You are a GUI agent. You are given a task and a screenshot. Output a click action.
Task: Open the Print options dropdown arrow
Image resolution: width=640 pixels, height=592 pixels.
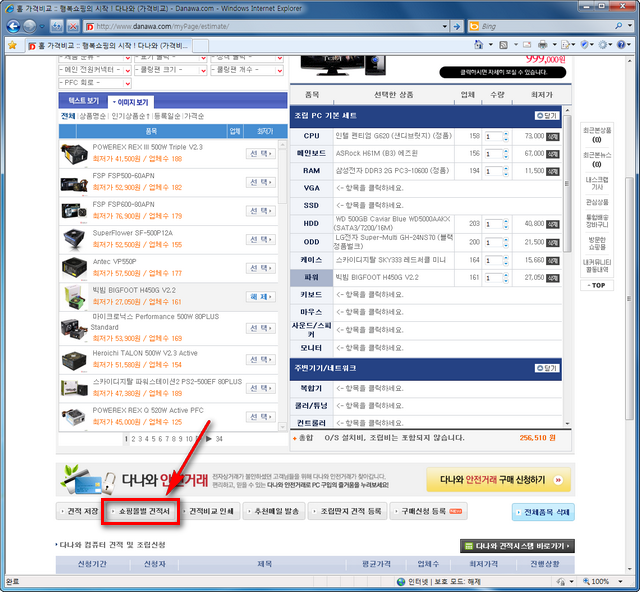[x=554, y=45]
